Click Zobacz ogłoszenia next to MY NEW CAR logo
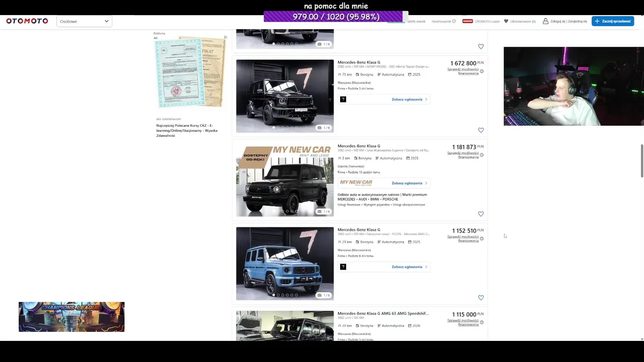The width and height of the screenshot is (644, 362). tap(407, 183)
